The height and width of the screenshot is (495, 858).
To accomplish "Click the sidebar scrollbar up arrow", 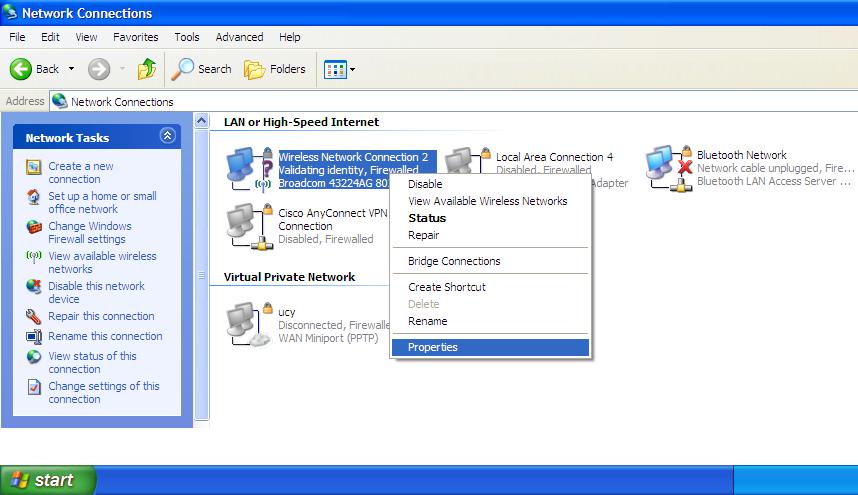I will (201, 120).
